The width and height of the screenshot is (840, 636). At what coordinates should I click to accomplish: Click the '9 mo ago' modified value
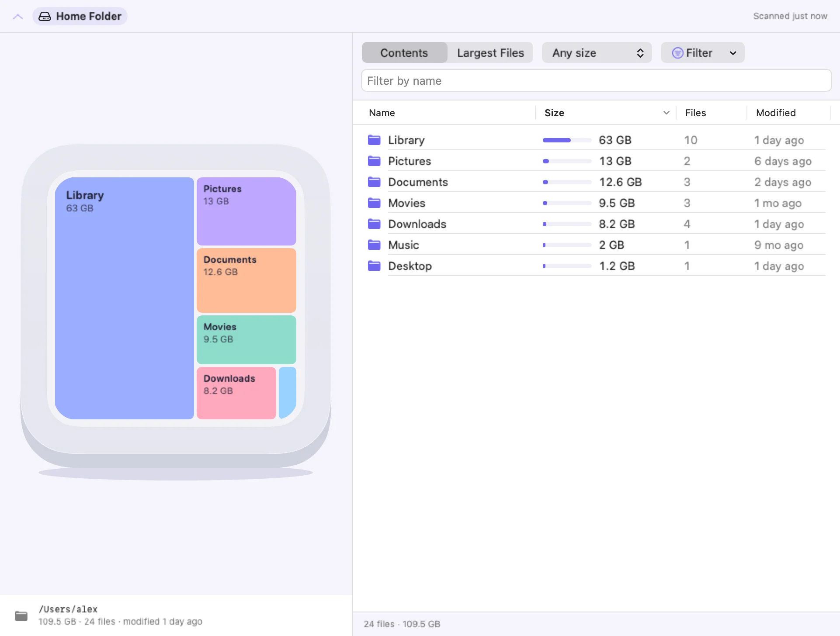(779, 245)
